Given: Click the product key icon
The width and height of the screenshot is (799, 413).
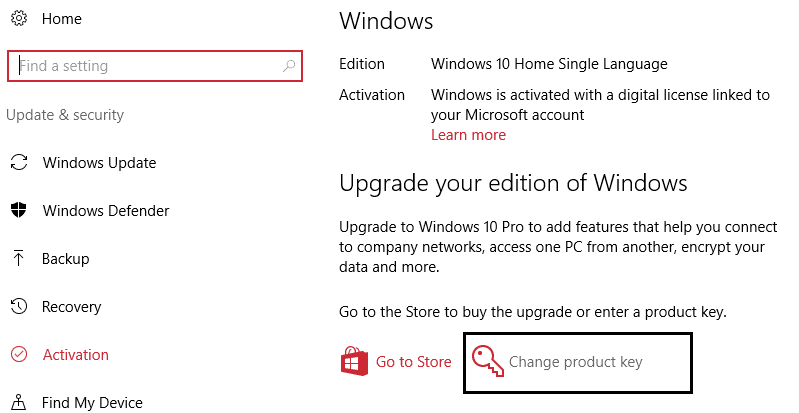Looking at the screenshot, I should coord(486,362).
